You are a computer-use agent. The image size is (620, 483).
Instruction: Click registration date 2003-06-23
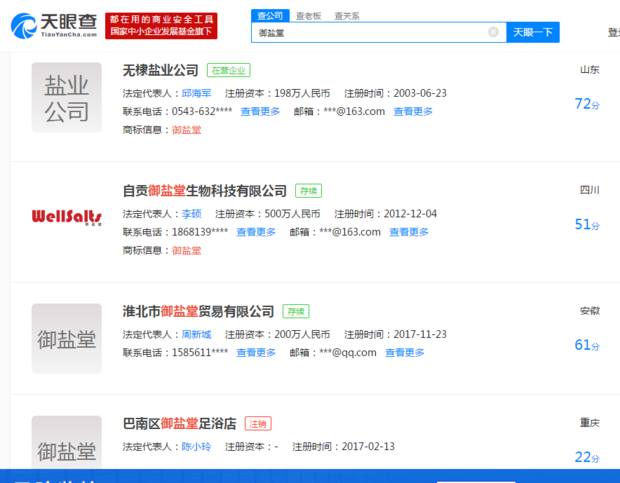(x=420, y=93)
